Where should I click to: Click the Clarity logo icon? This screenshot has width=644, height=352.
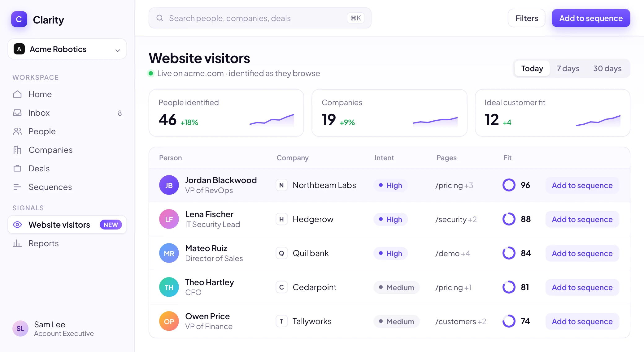pos(19,19)
